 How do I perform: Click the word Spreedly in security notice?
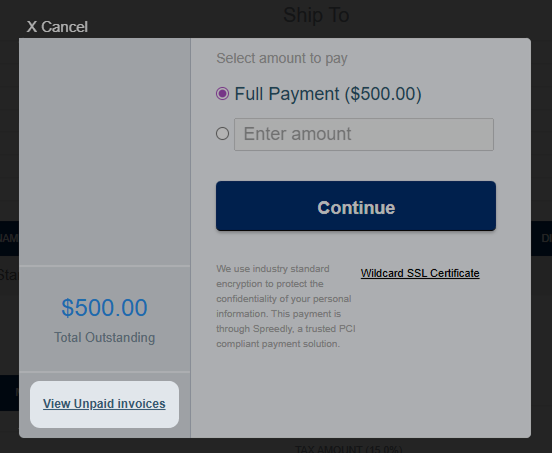click(273, 329)
